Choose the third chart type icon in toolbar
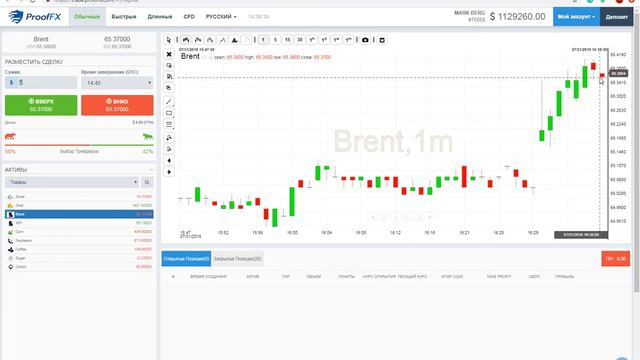640x360 pixels. pos(210,40)
